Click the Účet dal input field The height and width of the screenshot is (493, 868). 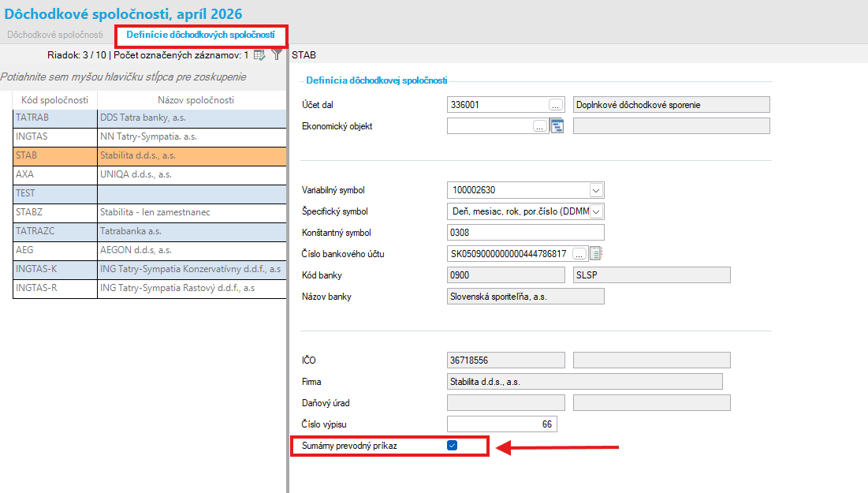pos(497,105)
